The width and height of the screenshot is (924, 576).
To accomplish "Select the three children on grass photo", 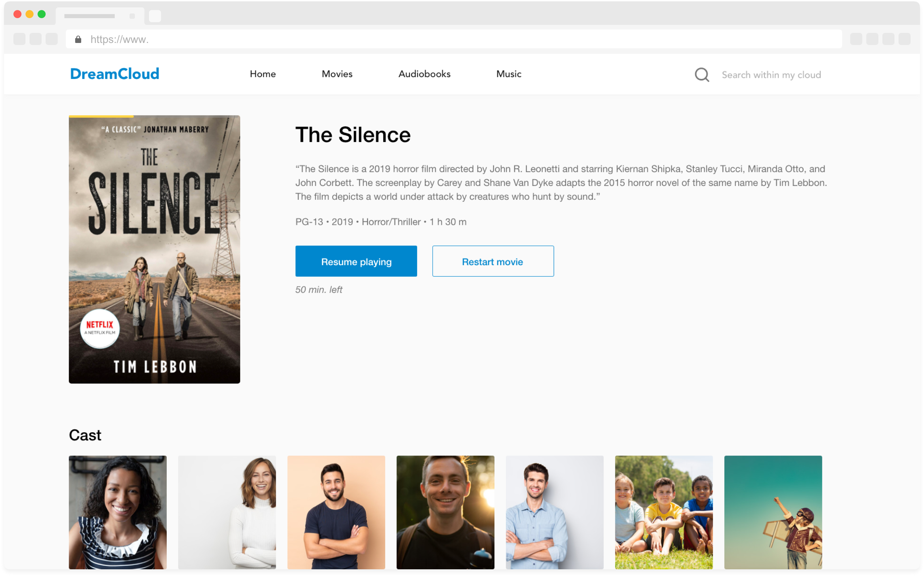I will [664, 512].
